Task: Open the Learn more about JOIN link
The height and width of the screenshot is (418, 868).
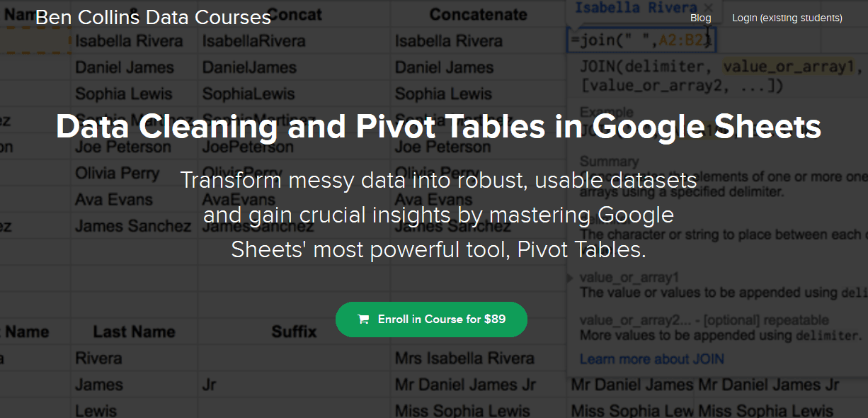Action: (651, 359)
